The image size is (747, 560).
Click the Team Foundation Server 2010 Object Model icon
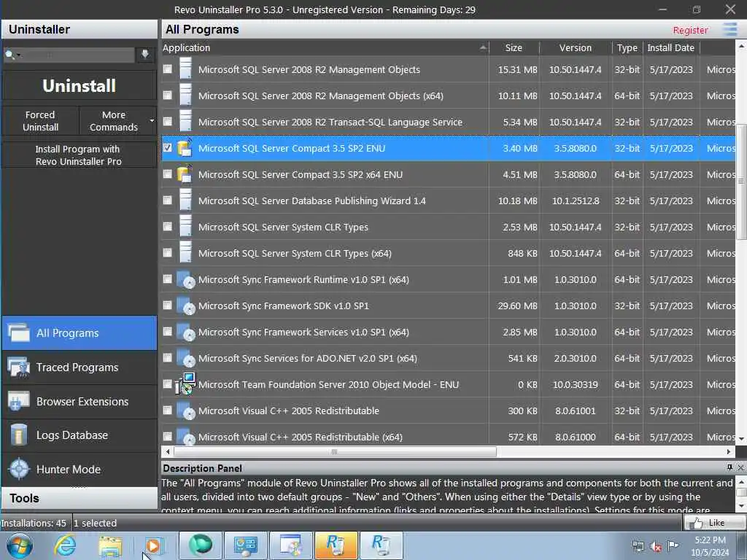point(185,384)
